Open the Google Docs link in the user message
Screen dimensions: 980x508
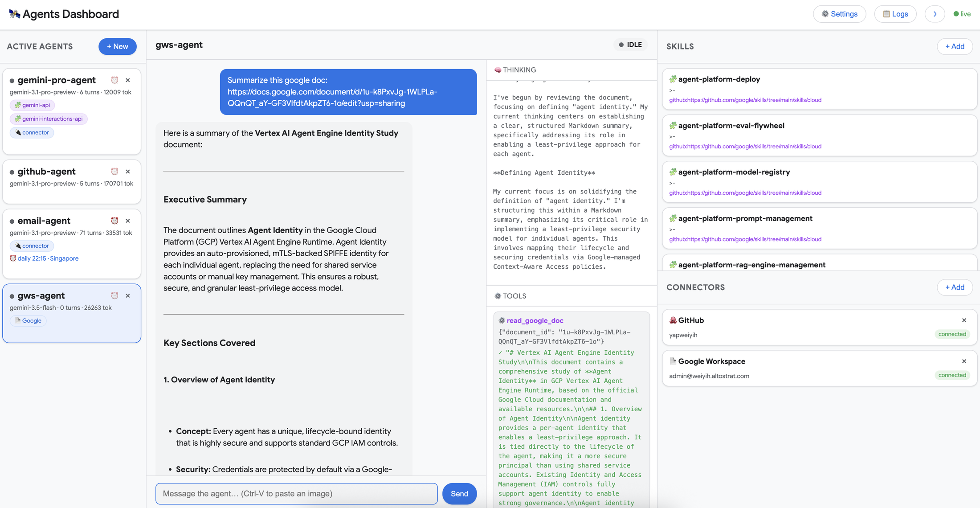point(332,98)
